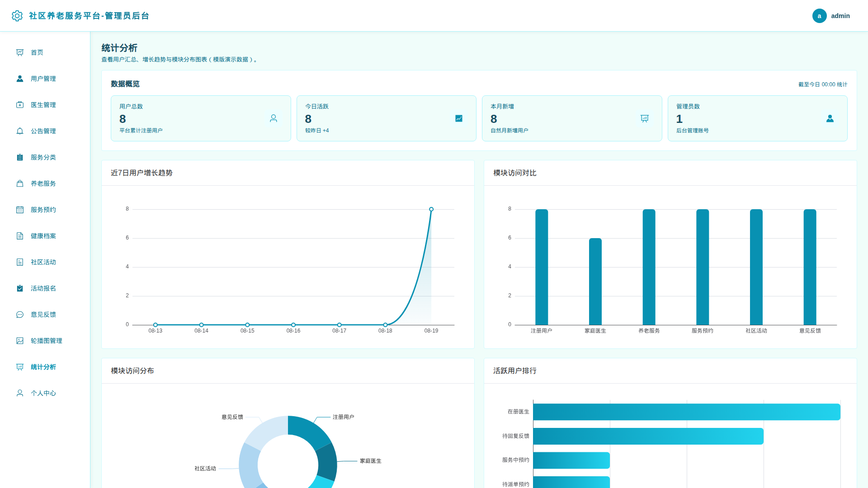Click the 医生管理 medical kit icon

coord(20,105)
